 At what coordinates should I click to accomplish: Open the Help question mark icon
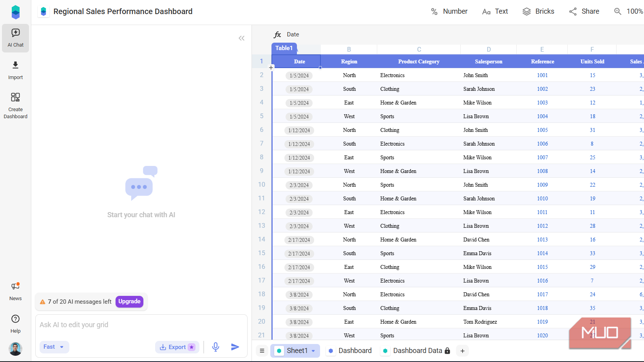(16, 319)
